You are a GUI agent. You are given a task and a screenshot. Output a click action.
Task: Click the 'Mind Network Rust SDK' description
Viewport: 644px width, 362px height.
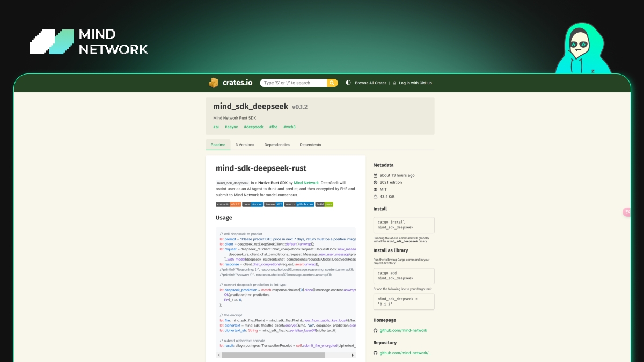tap(235, 118)
